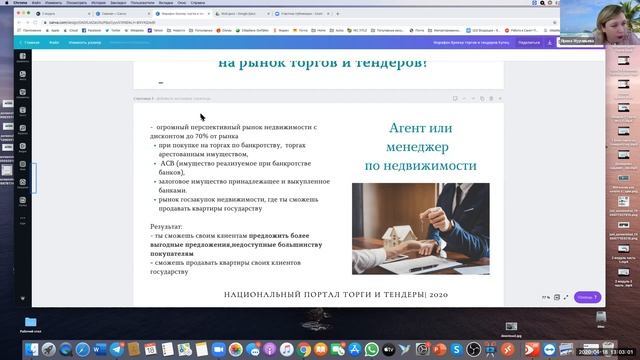The height and width of the screenshot is (360, 640).
Task: Open the Music panel in Canva sidebar
Action: pyautogui.click(x=22, y=129)
